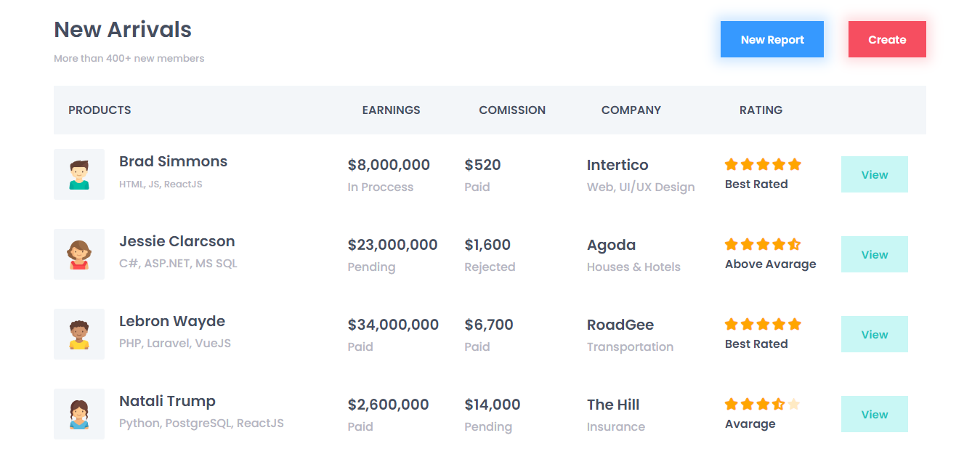The width and height of the screenshot is (980, 454).
Task: Click the Intertico company name
Action: click(x=617, y=165)
